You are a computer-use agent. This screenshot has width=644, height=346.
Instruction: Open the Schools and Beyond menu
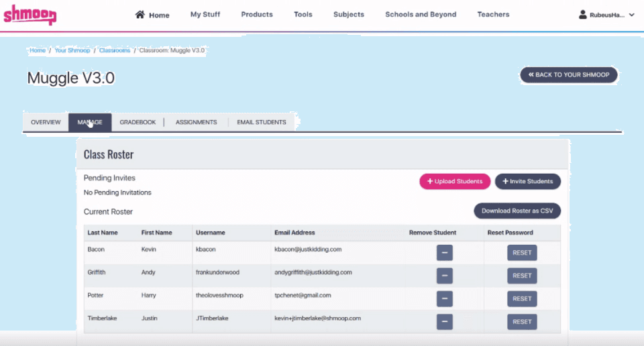pos(421,14)
